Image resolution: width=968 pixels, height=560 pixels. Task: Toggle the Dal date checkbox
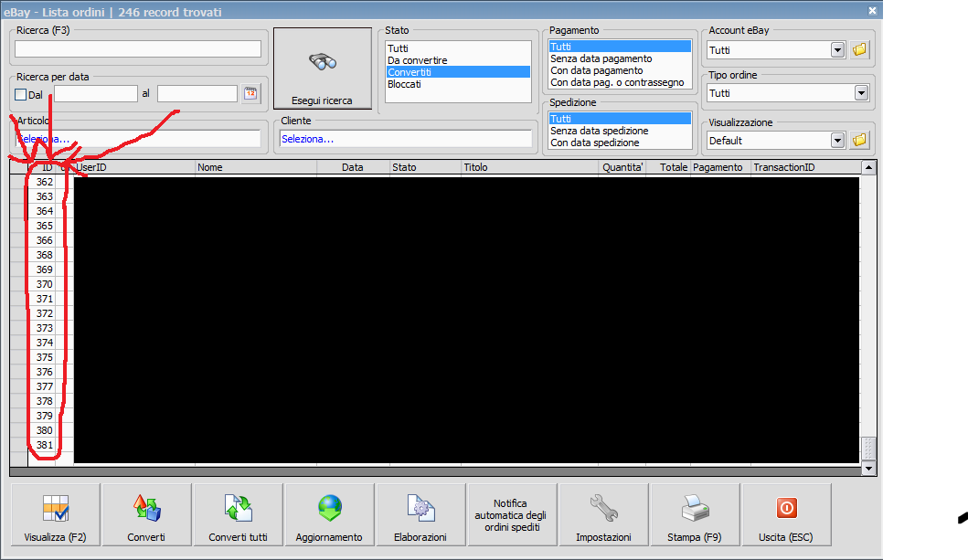coord(20,94)
